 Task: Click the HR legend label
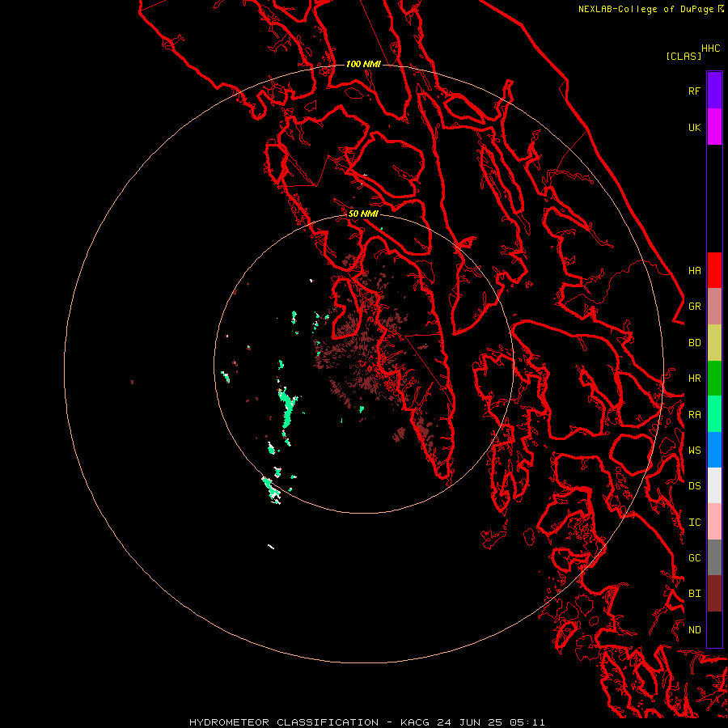coord(694,379)
